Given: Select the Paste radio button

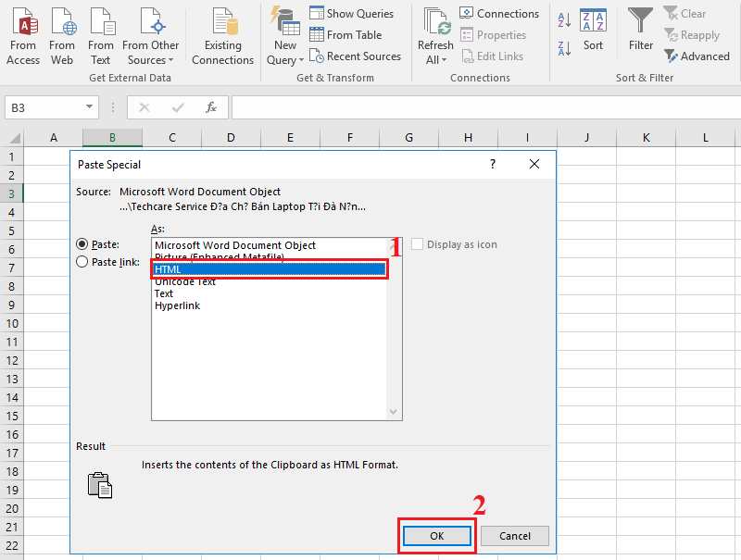Looking at the screenshot, I should pos(82,243).
